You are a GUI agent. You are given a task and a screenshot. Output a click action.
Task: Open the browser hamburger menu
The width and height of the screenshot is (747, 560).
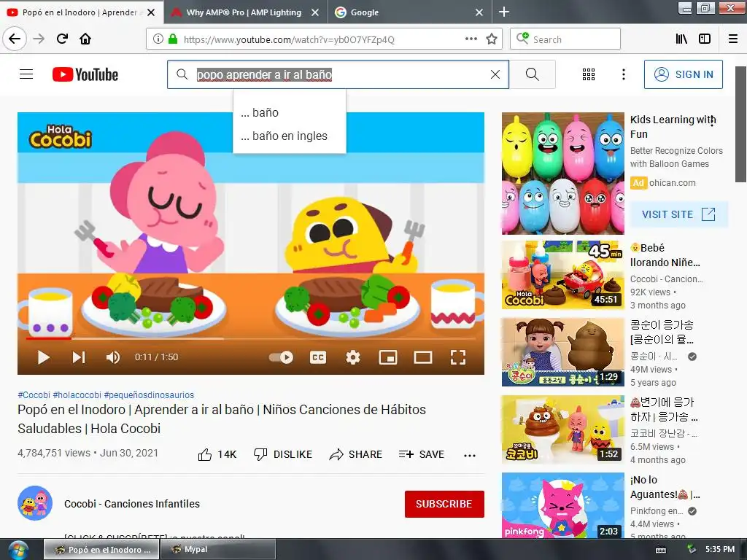tap(733, 39)
